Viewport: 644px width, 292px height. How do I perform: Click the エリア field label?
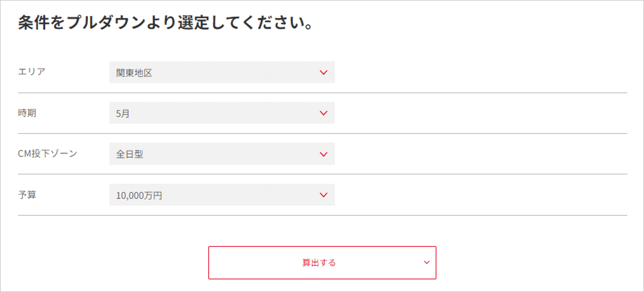click(32, 72)
